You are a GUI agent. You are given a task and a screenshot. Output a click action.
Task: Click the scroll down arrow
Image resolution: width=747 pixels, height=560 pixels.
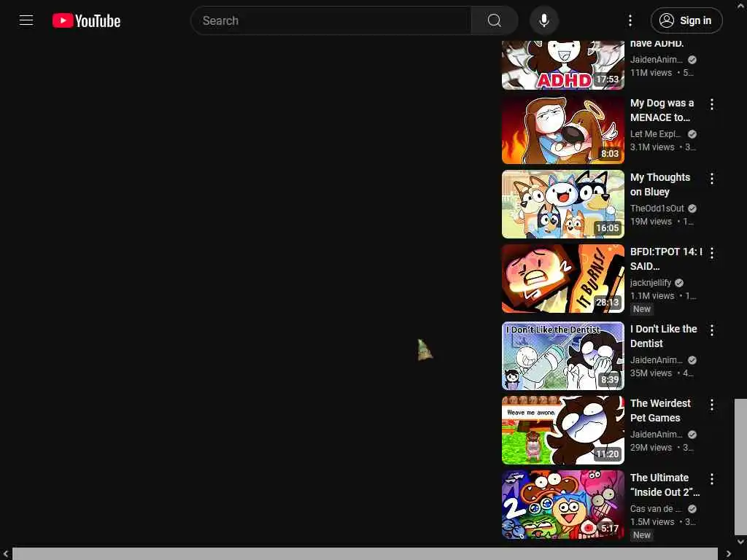tap(740, 542)
